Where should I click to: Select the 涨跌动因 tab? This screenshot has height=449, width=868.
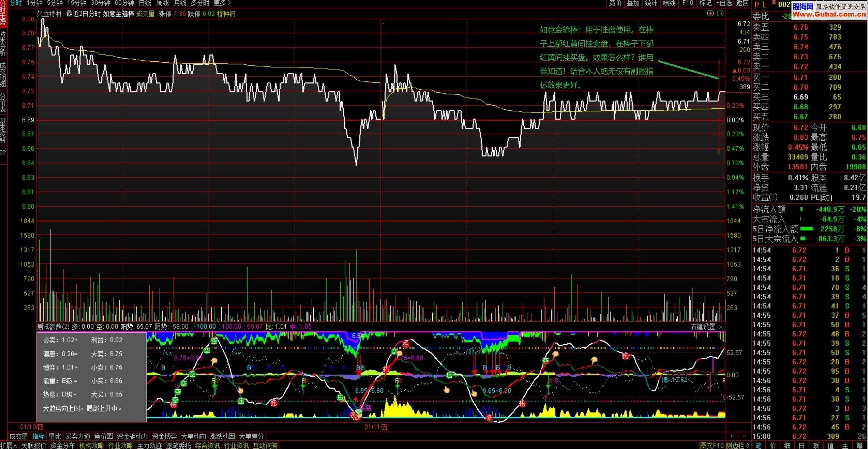coord(222,436)
